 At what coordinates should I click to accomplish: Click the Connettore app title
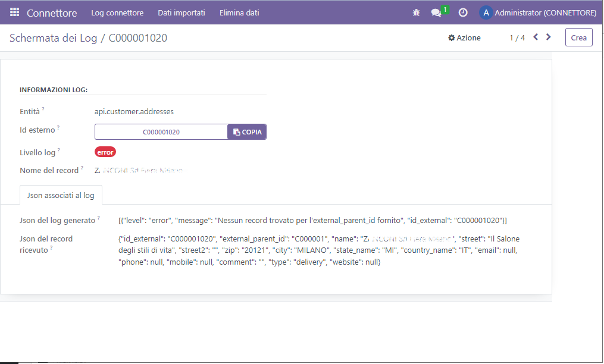coord(52,12)
